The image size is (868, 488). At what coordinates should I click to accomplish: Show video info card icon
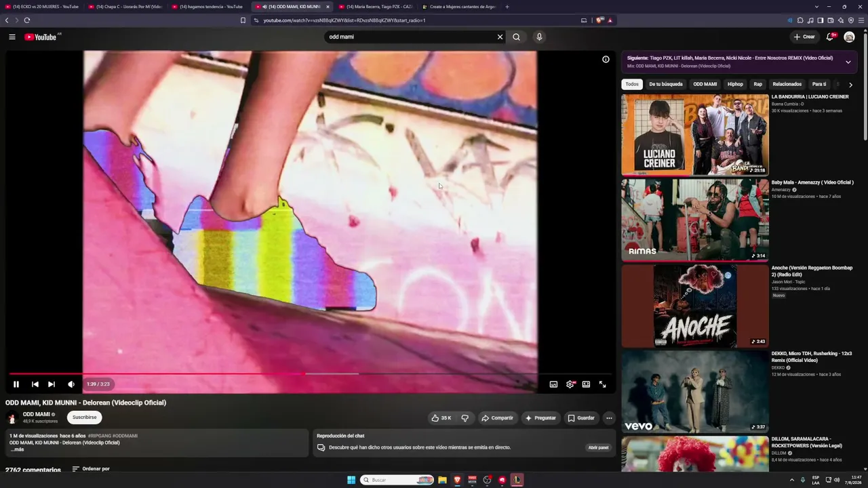pyautogui.click(x=606, y=59)
